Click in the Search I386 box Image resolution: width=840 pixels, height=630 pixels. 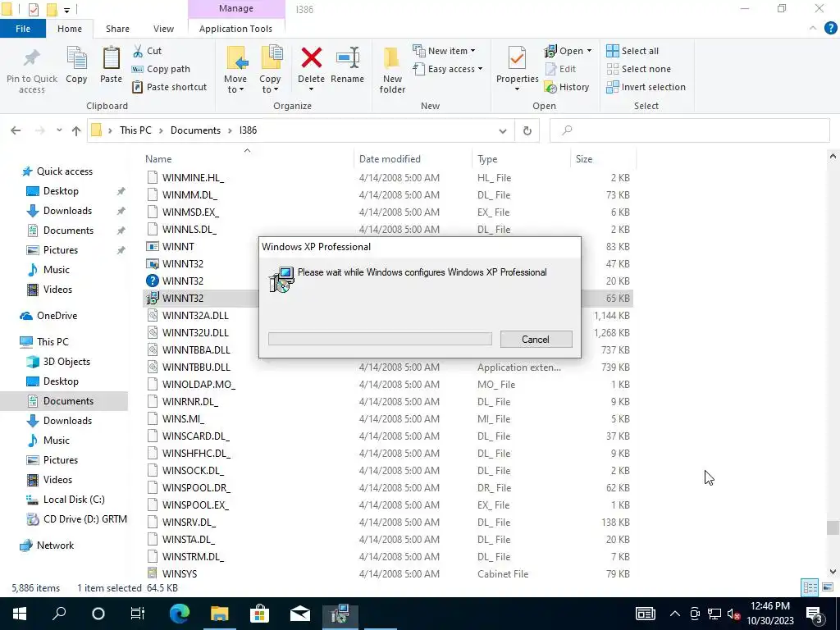pos(689,130)
